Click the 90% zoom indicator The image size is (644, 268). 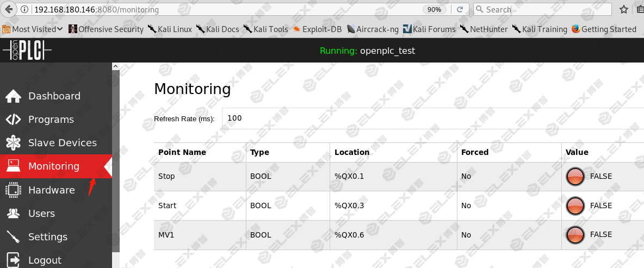click(434, 9)
